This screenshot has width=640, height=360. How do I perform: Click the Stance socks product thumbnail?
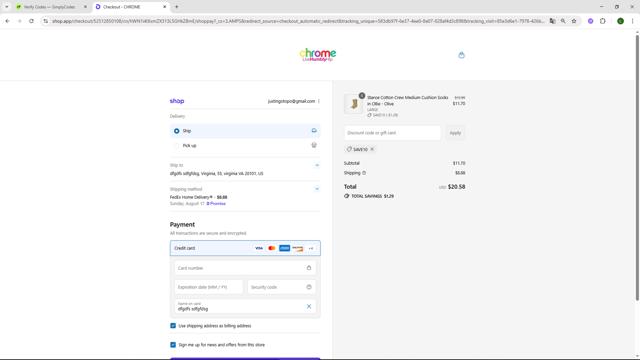(353, 104)
